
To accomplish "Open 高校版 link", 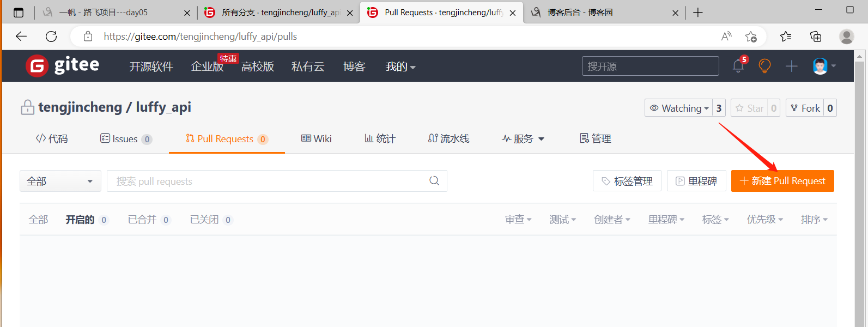I will [258, 66].
